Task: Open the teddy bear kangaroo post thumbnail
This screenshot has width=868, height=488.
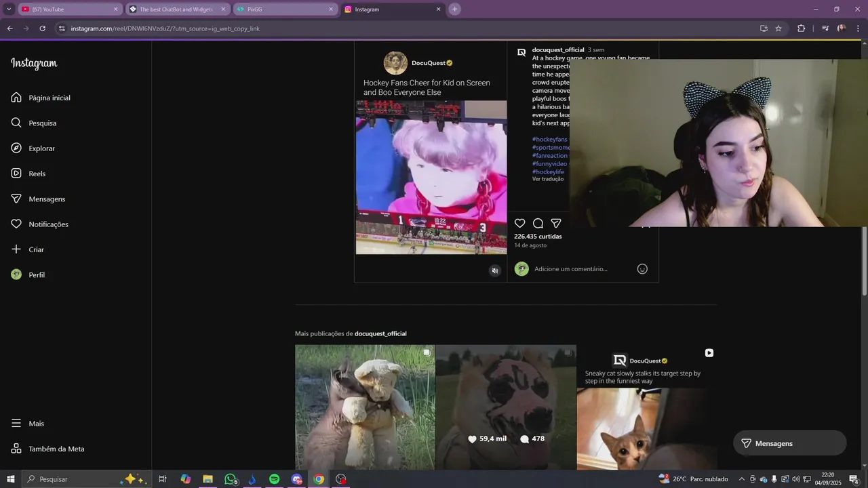Action: pyautogui.click(x=365, y=407)
